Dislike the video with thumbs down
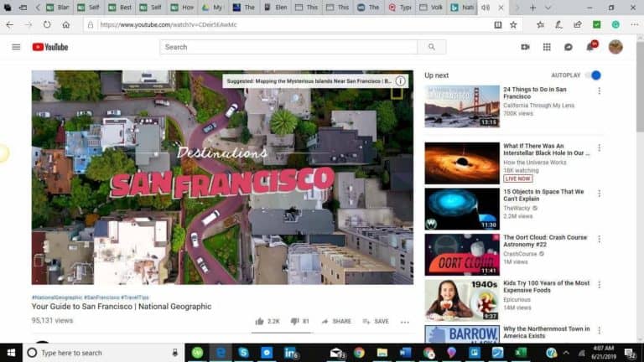This screenshot has height=362, width=644. (x=294, y=321)
